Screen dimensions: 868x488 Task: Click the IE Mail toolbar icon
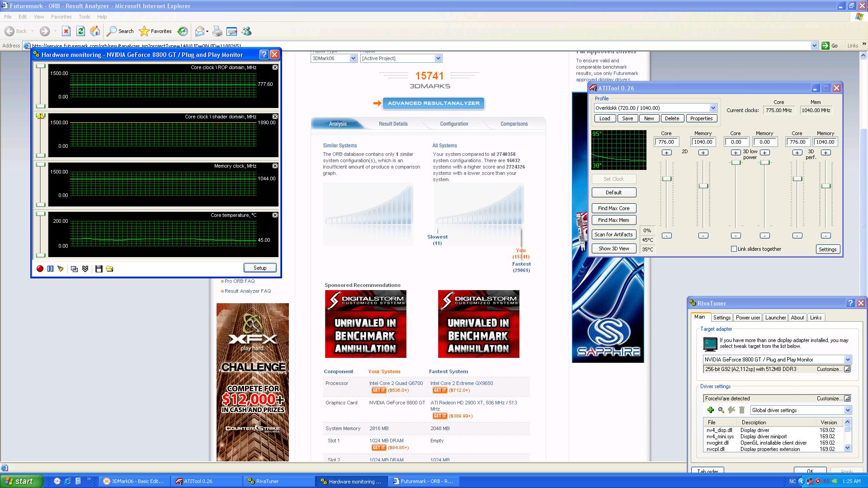pos(199,31)
